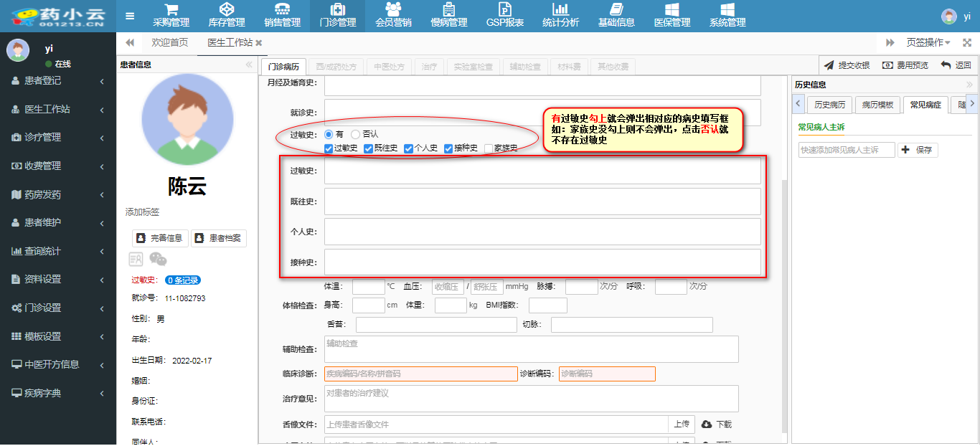This screenshot has width=980, height=446.
Task: Toggle the 既往史 checkbox
Action: click(369, 148)
